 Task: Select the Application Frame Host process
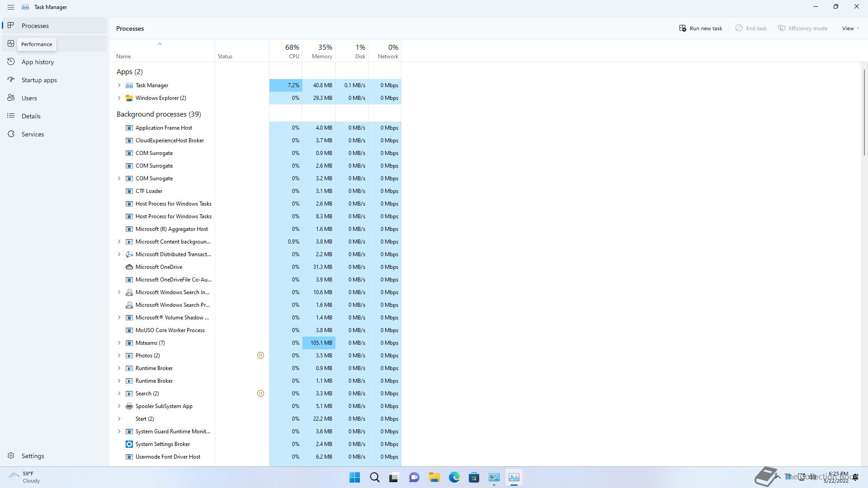255,128
